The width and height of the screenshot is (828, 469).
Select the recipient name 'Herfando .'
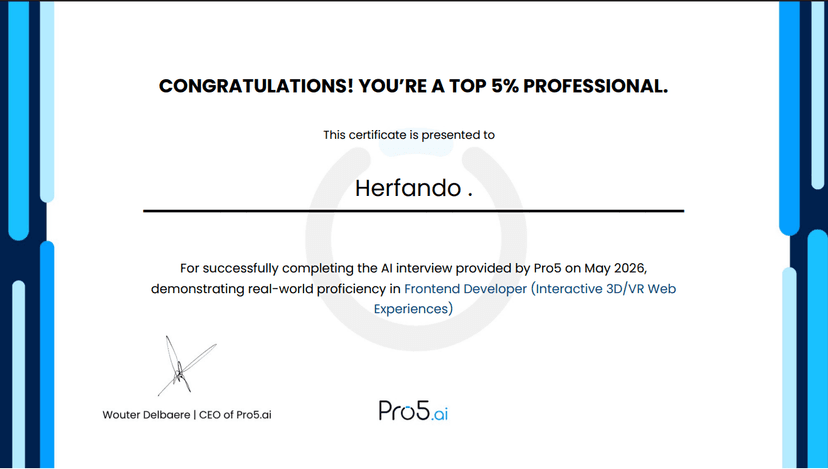(x=413, y=188)
